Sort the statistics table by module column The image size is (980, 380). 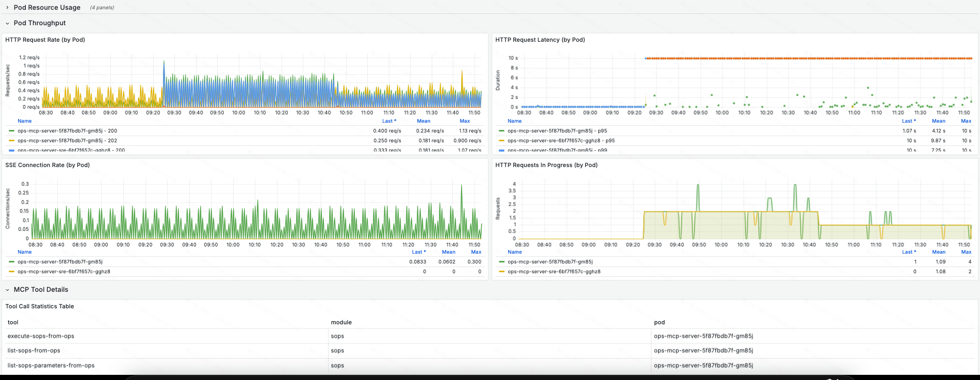(341, 322)
